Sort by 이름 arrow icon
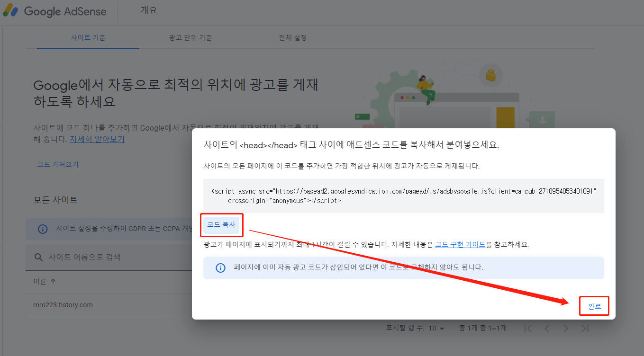This screenshot has height=356, width=644. [x=53, y=281]
